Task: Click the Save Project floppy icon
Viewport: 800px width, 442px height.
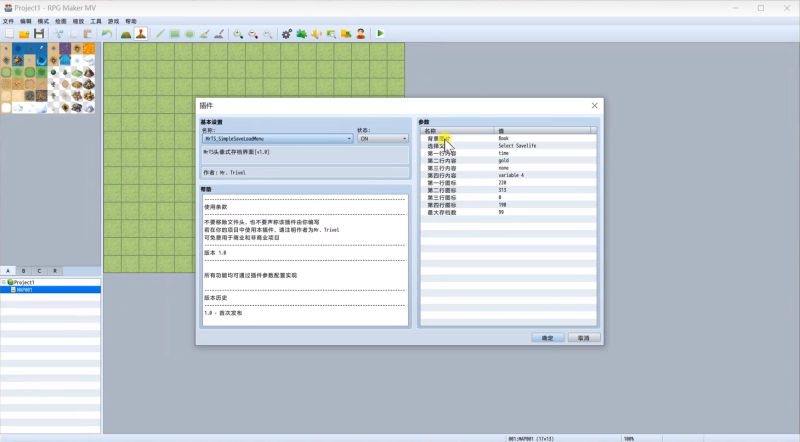Action: [x=39, y=34]
